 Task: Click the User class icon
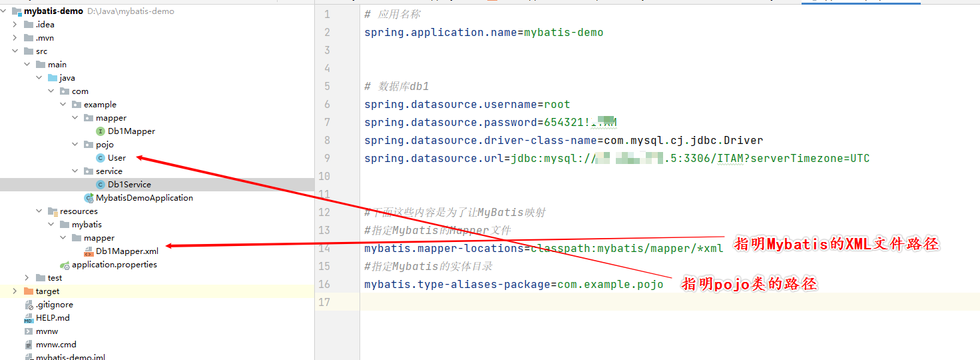(x=101, y=158)
